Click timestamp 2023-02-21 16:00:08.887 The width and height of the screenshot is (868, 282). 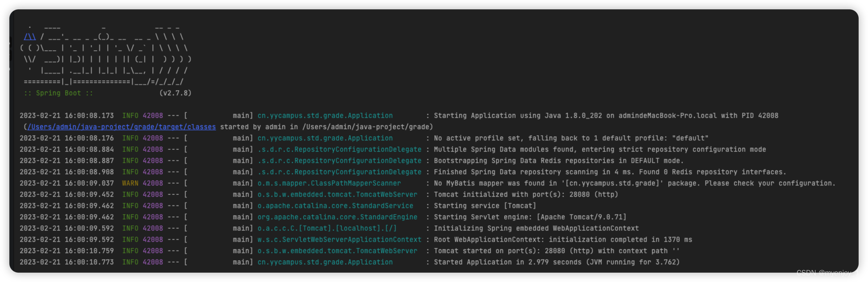[x=67, y=160]
